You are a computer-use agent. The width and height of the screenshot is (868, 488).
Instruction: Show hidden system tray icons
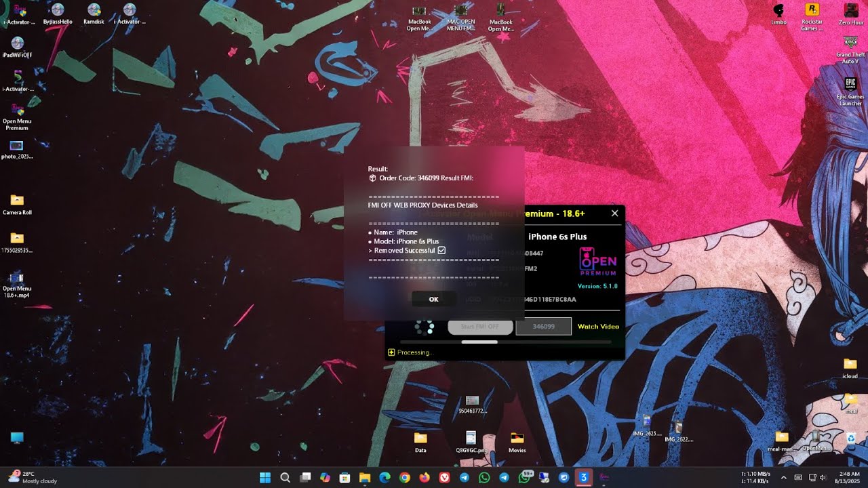coord(784,477)
